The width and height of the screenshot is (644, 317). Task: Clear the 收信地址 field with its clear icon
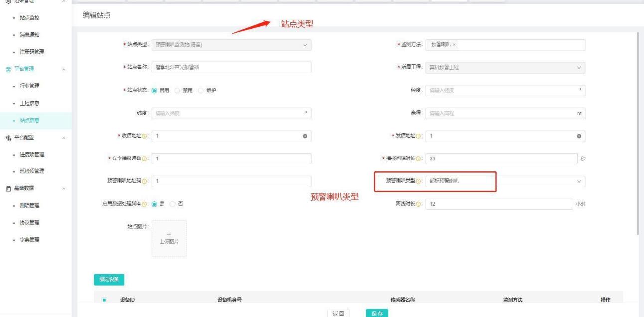(x=305, y=136)
